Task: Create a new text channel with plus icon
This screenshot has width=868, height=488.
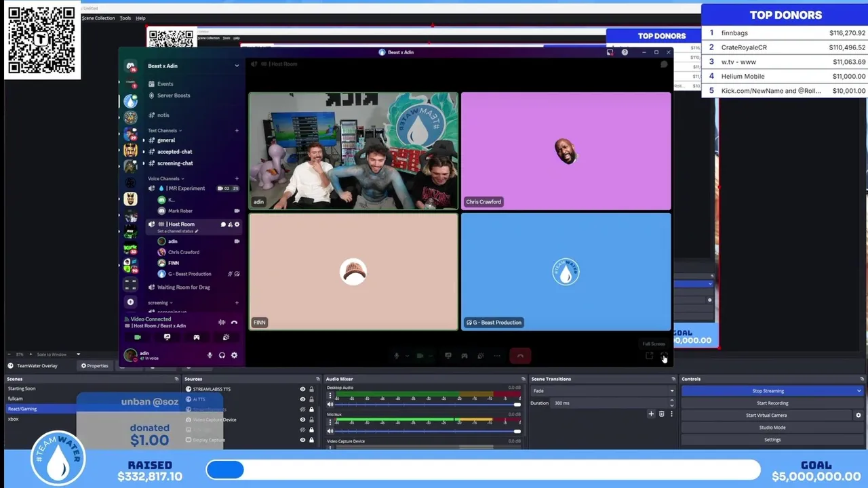Action: tap(237, 130)
